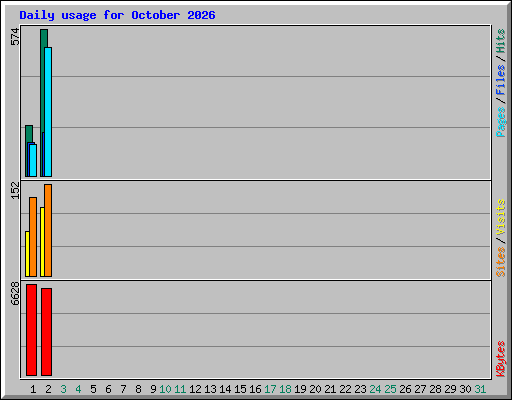This screenshot has height=400, width=512.
Task: Click day label 26 on the x-axis
Action: click(x=405, y=389)
